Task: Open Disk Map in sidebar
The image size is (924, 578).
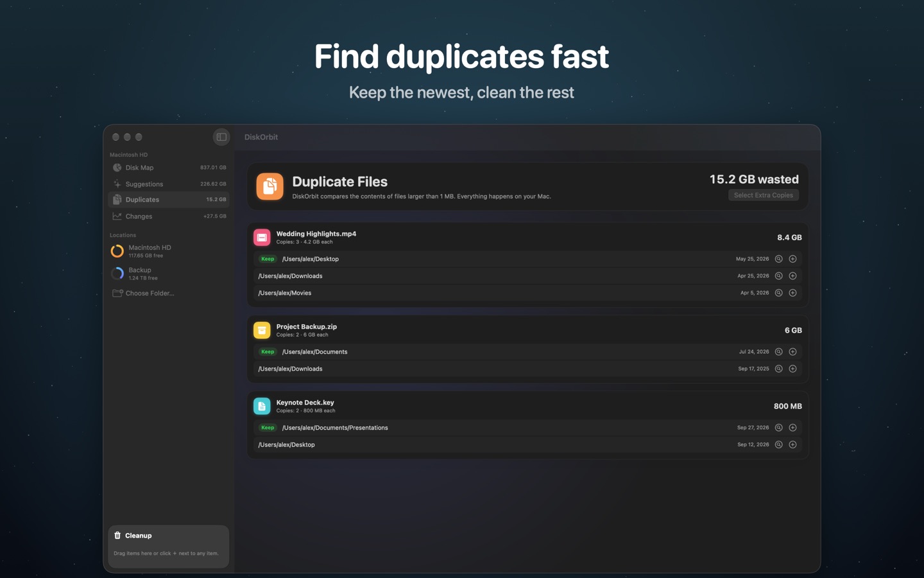Action: (169, 168)
